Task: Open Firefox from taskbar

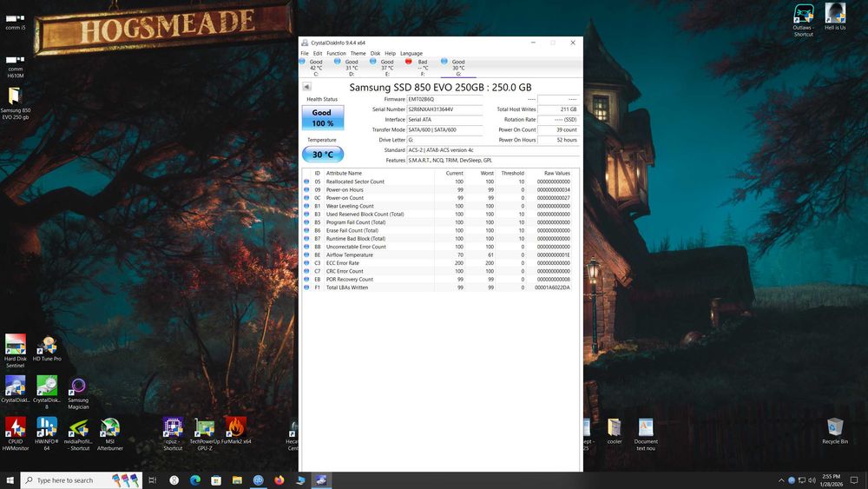Action: 279,480
